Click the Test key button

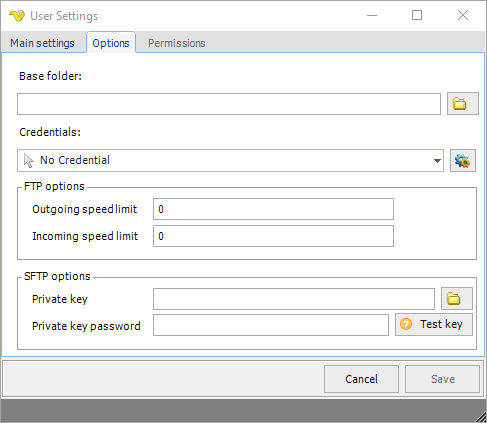(434, 324)
